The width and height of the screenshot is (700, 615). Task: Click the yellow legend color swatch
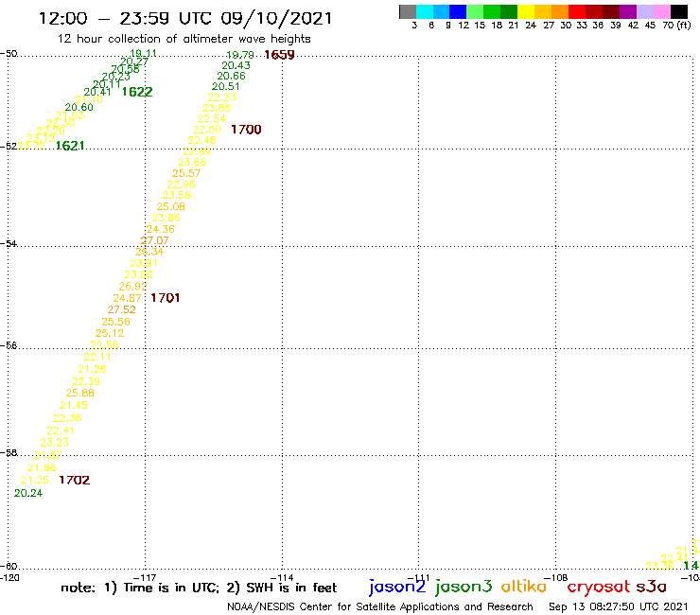(526, 11)
